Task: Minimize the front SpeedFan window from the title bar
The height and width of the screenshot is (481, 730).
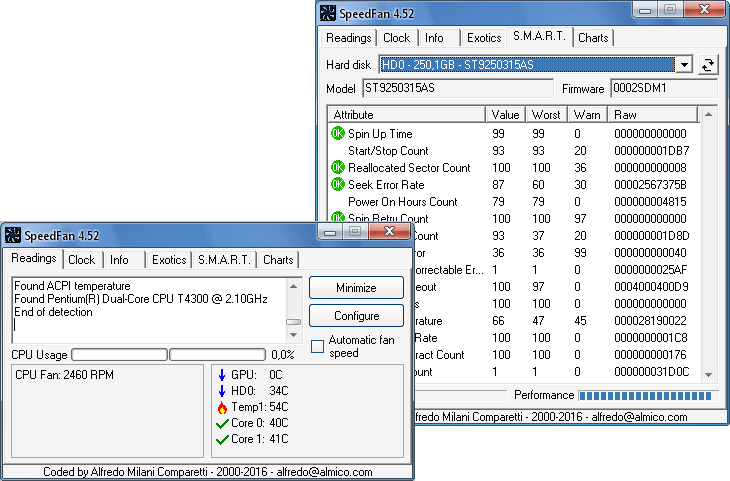Action: [x=330, y=231]
